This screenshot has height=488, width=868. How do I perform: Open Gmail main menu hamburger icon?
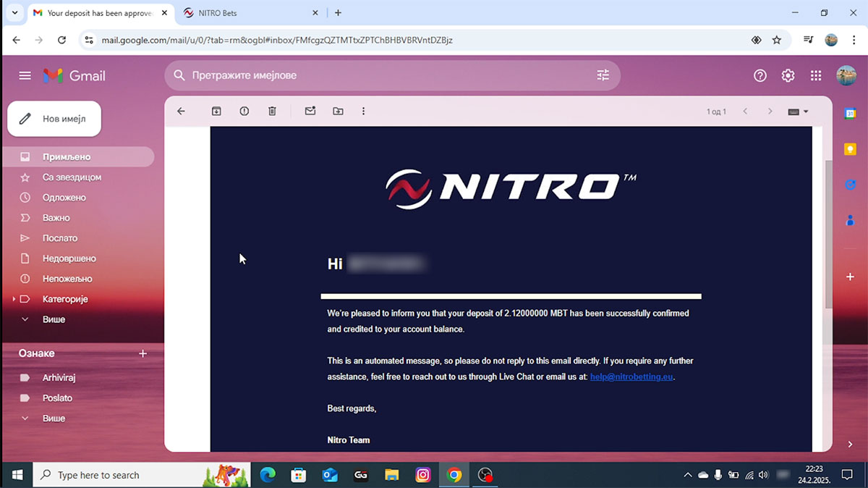click(25, 75)
